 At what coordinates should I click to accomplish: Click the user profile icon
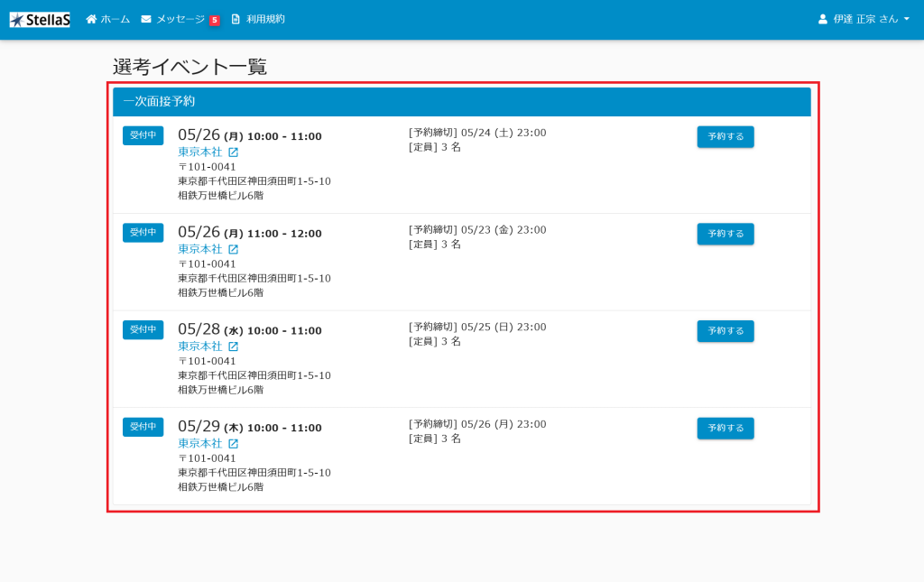pos(822,19)
